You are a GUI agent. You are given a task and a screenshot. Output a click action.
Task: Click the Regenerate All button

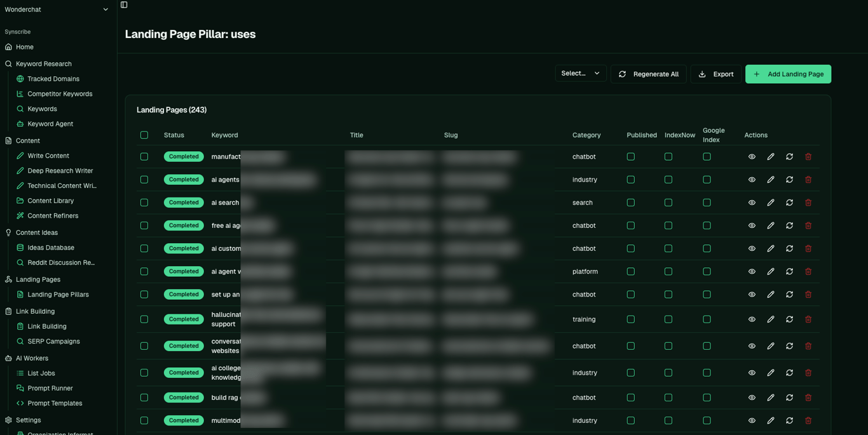click(x=648, y=74)
